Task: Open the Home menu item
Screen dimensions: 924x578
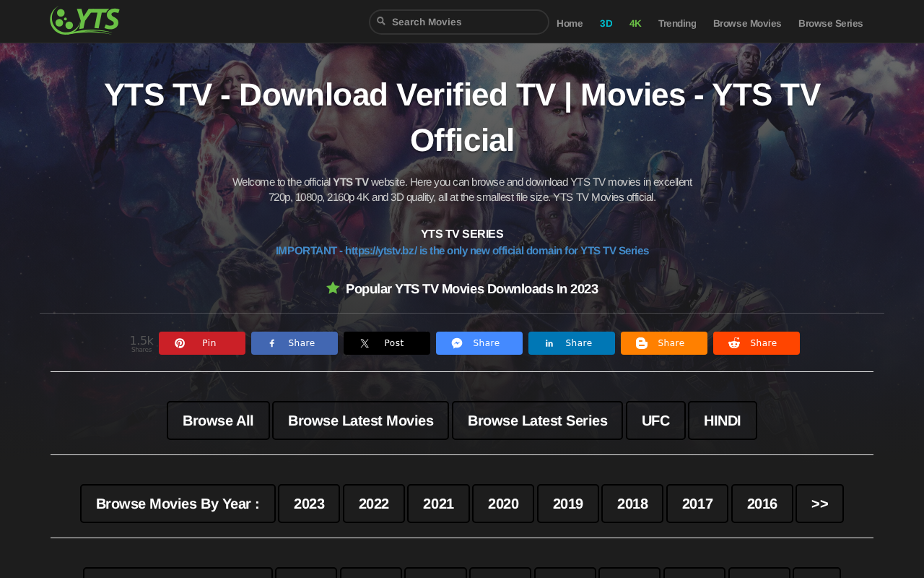Action: (x=570, y=23)
